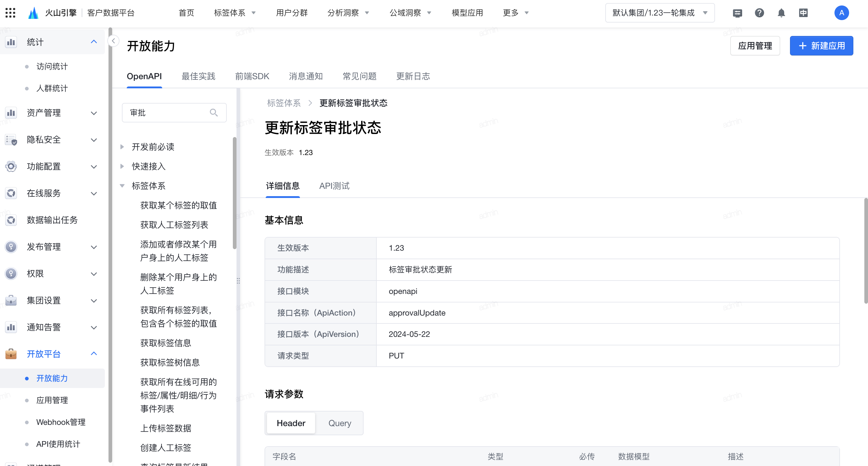Go to 用户分群 in top navigation
Image resolution: width=868 pixels, height=466 pixels.
[x=292, y=13]
